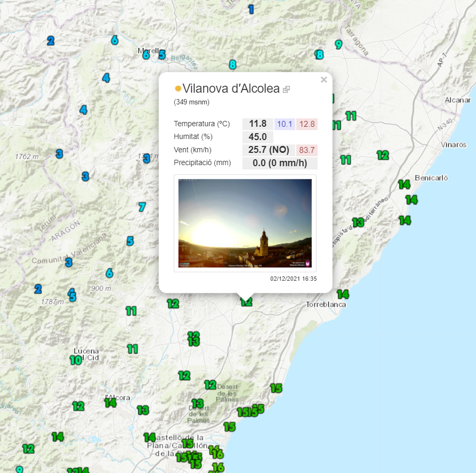Select minimum temperature value 10.1
476x473 pixels.
(x=285, y=124)
